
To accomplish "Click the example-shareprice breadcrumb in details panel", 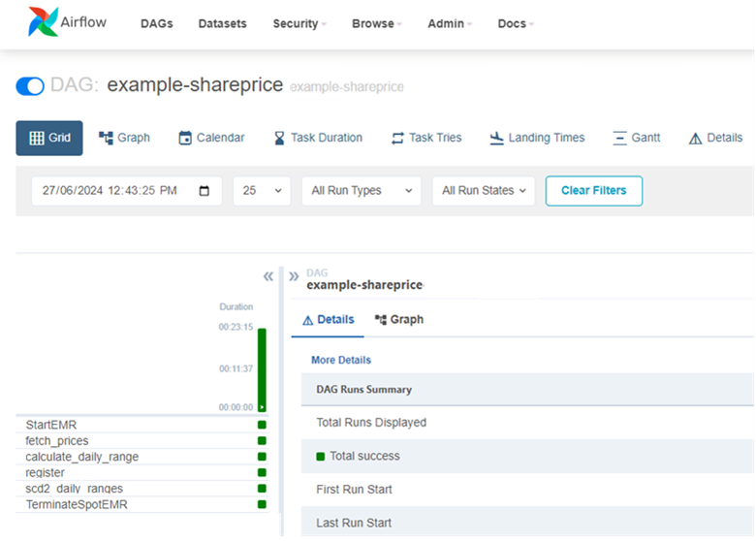I will click(365, 285).
